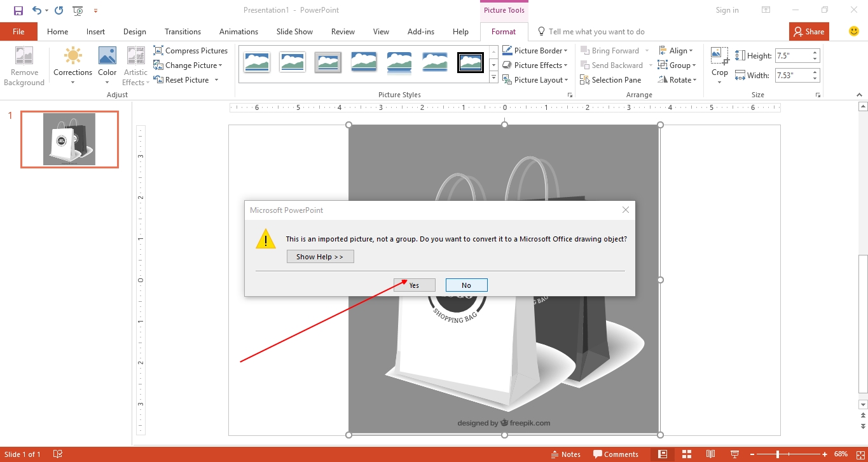Open the File menu

click(x=18, y=31)
